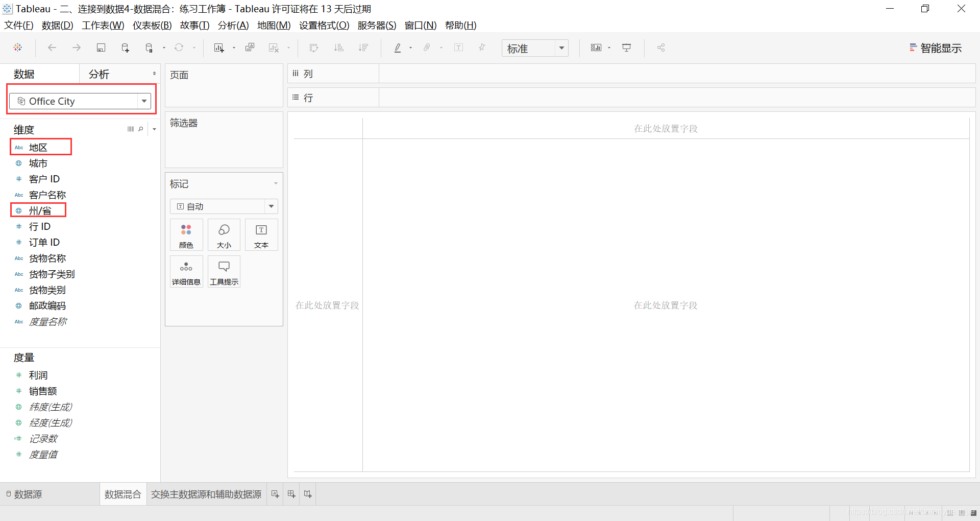Select the 交换主数据源和辅助数据源 sheet tab
This screenshot has width=980, height=521.
206,494
